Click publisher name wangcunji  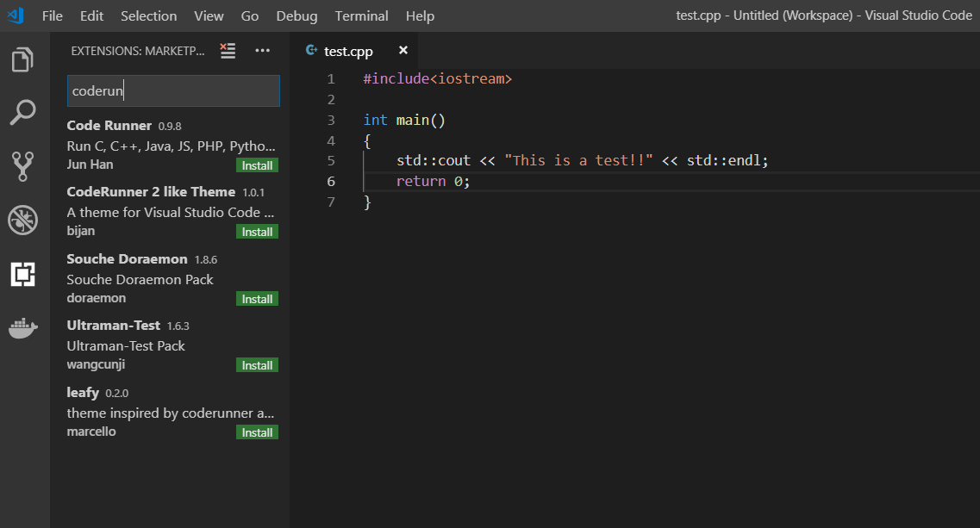click(96, 364)
